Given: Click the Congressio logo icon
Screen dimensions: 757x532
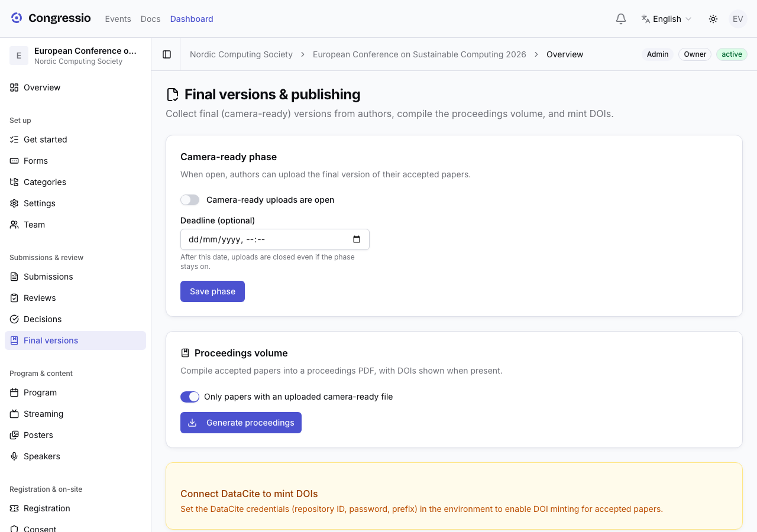Looking at the screenshot, I should pyautogui.click(x=17, y=18).
